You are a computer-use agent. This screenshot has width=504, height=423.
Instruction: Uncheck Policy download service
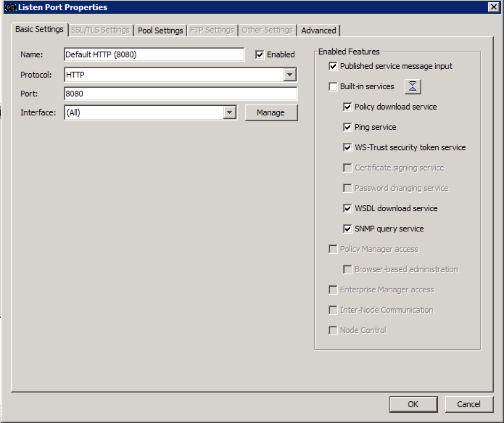[347, 107]
